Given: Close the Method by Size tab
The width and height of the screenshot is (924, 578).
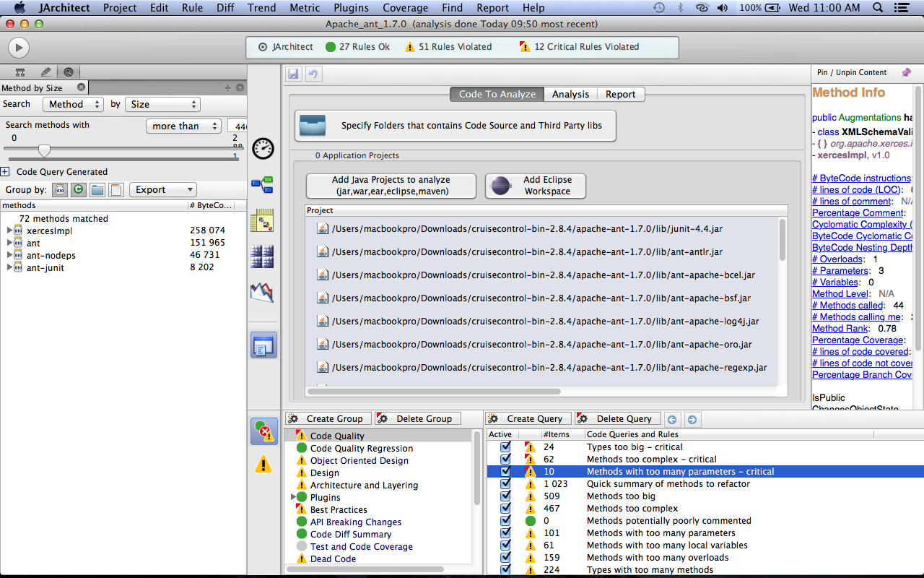Looking at the screenshot, I should 81,87.
